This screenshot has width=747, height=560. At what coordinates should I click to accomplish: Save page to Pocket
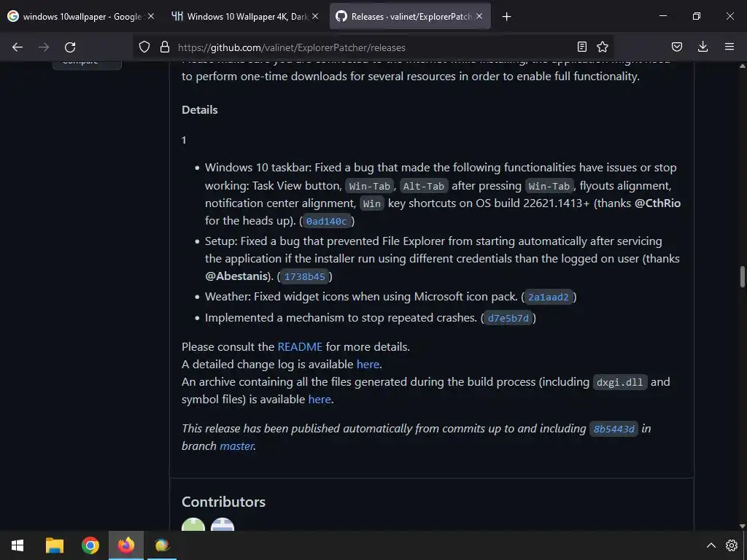click(677, 47)
